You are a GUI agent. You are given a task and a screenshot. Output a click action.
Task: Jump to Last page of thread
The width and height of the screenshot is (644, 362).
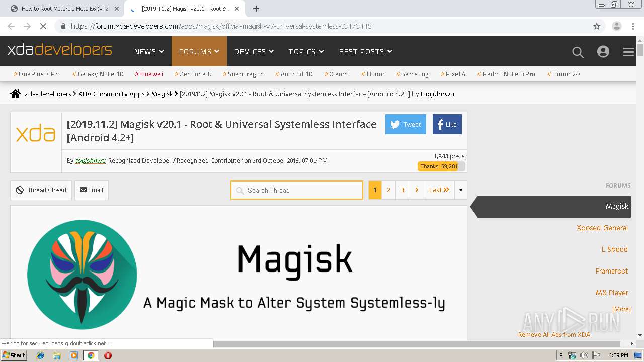439,190
